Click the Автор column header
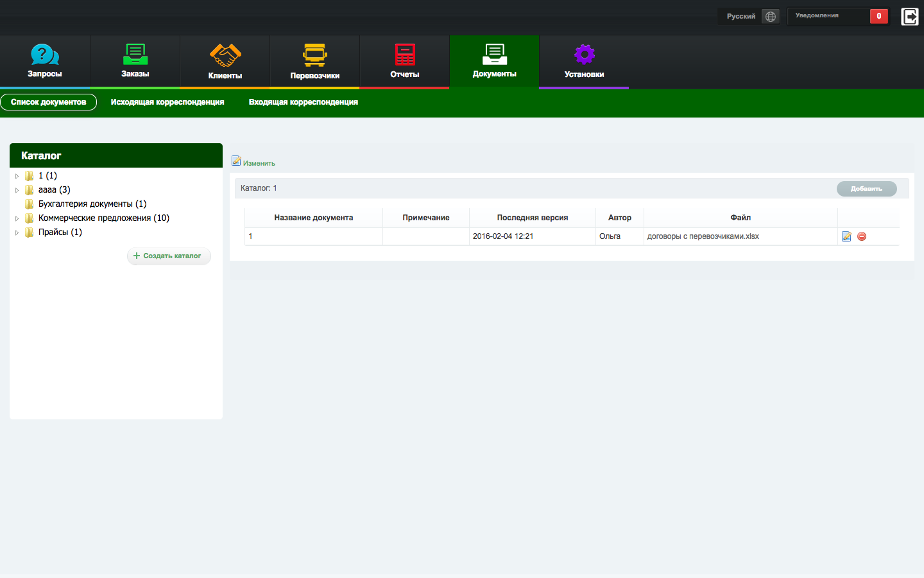This screenshot has width=924, height=578. point(620,218)
